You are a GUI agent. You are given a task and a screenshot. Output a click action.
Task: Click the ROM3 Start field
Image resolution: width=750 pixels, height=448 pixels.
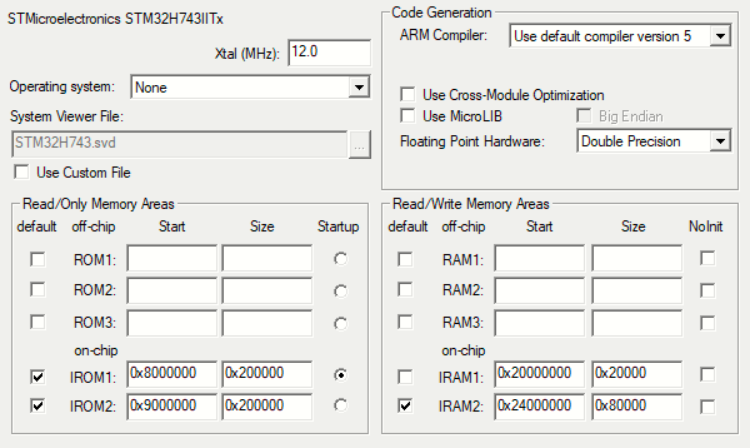[x=172, y=323]
